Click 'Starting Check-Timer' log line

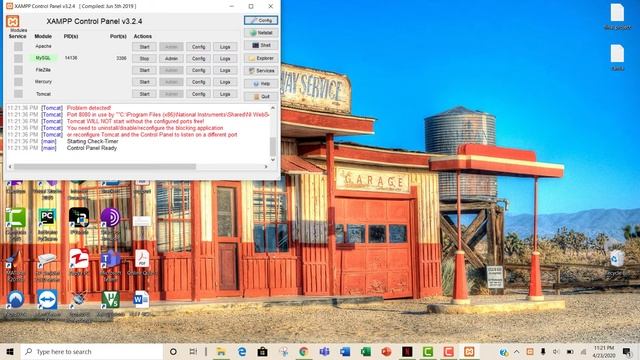click(93, 141)
